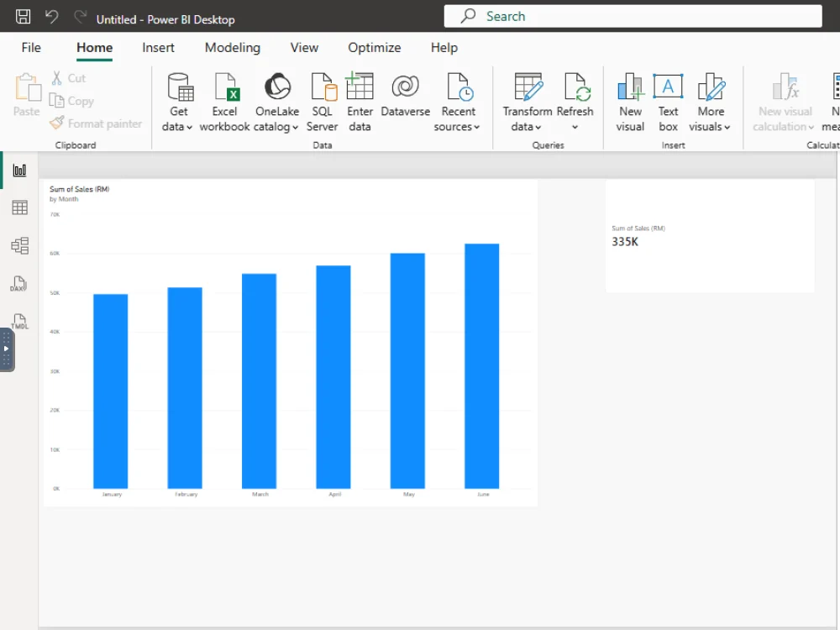The height and width of the screenshot is (630, 840).
Task: Click the Cut command
Action: tap(69, 78)
